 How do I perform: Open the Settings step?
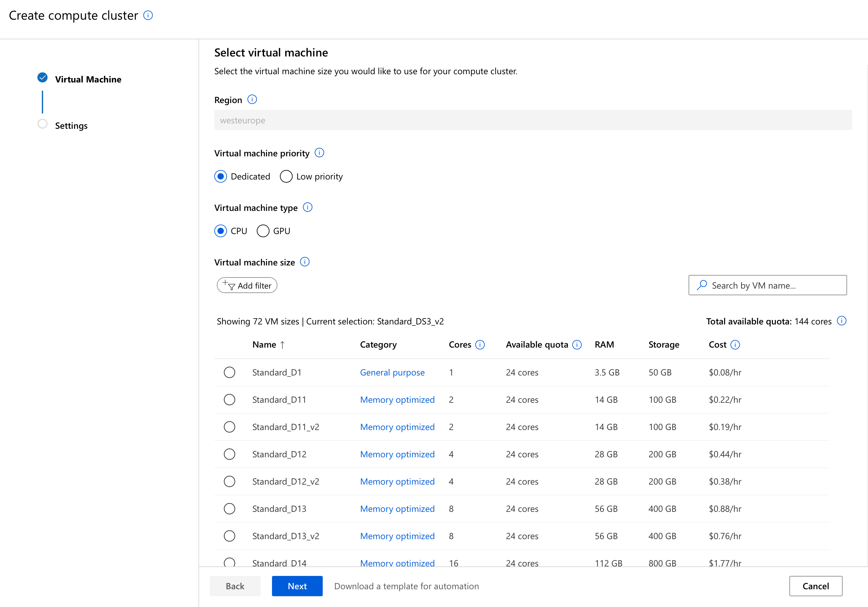point(71,125)
